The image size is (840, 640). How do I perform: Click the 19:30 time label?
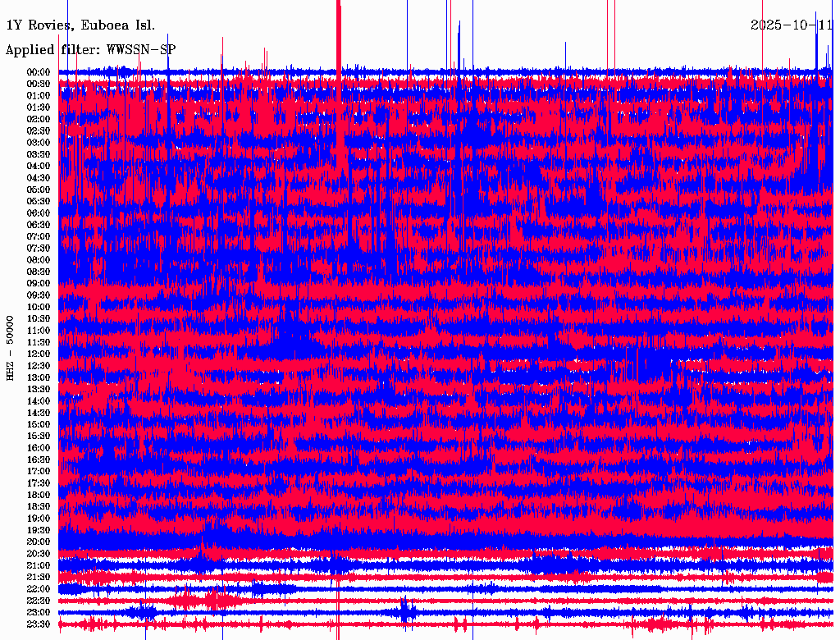[39, 531]
